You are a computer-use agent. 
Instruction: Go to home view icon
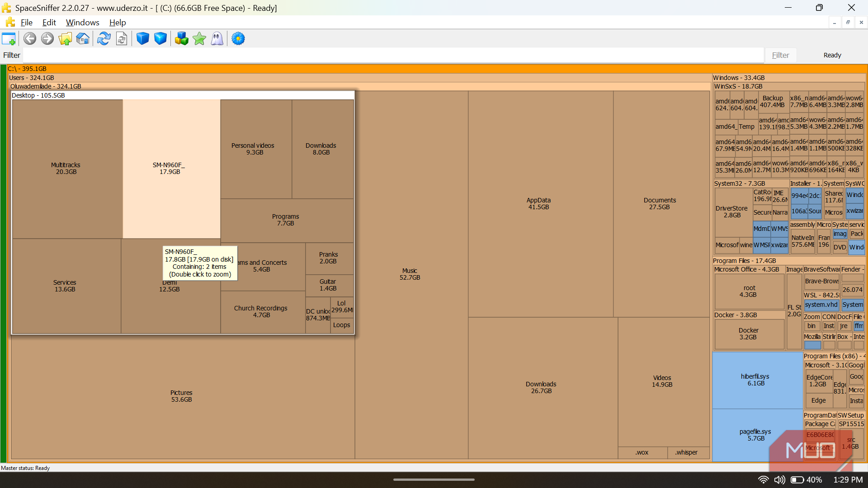coord(83,39)
